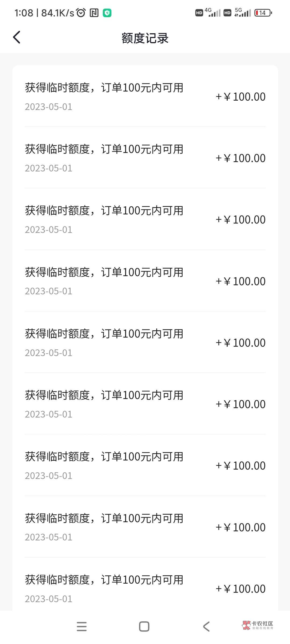
Task: Open the second 获得临时额度 record
Action: 145,158
